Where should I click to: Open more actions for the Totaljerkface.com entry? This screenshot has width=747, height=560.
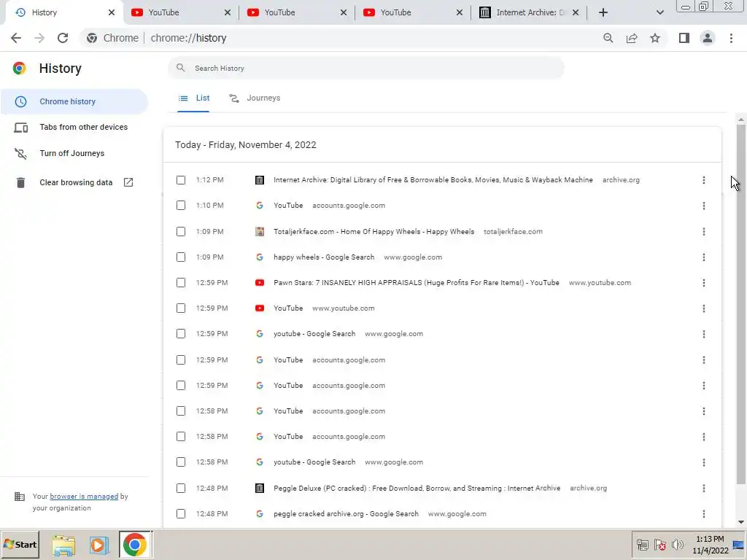[704, 231]
